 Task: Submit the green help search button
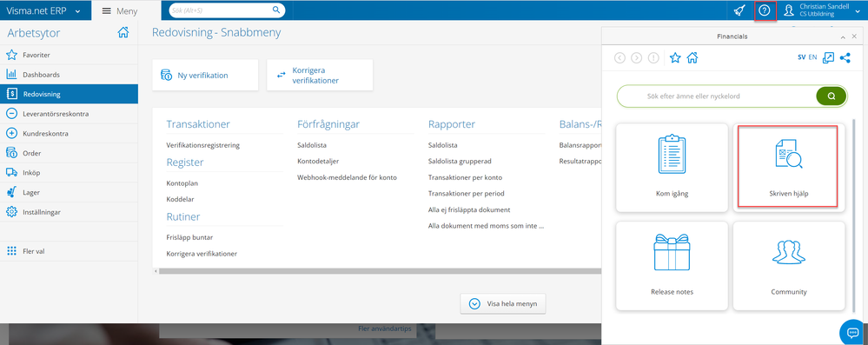click(x=831, y=96)
